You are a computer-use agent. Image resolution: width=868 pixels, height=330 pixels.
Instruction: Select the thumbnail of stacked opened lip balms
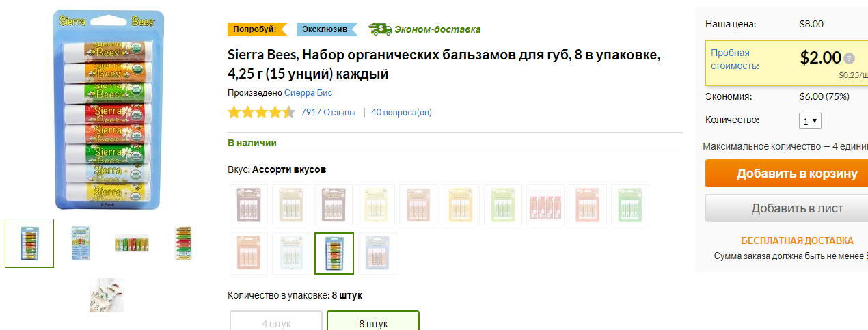(x=182, y=243)
